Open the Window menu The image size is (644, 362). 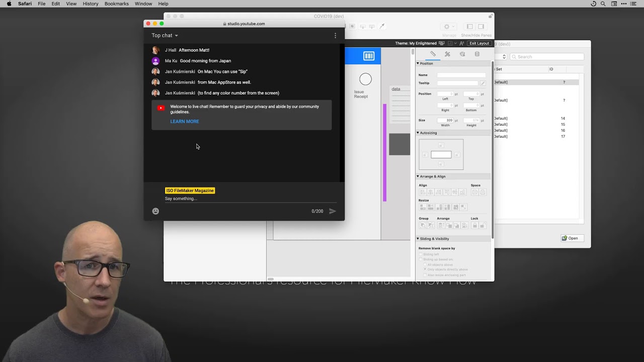coord(143,4)
